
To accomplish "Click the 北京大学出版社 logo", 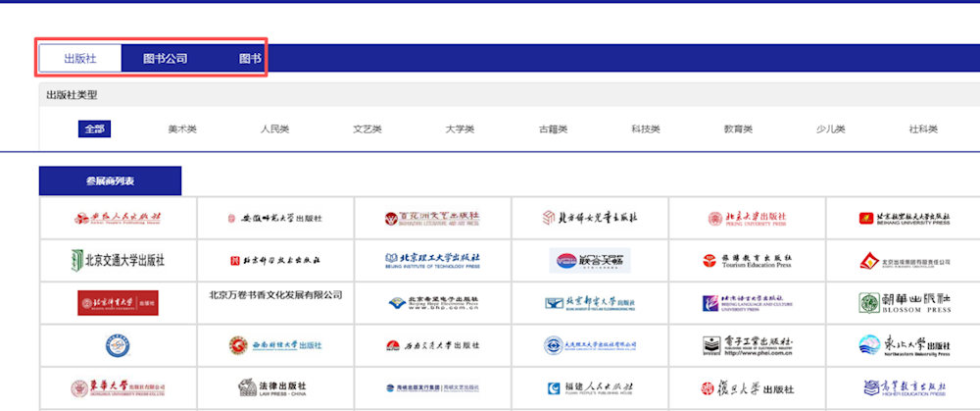I will click(748, 219).
